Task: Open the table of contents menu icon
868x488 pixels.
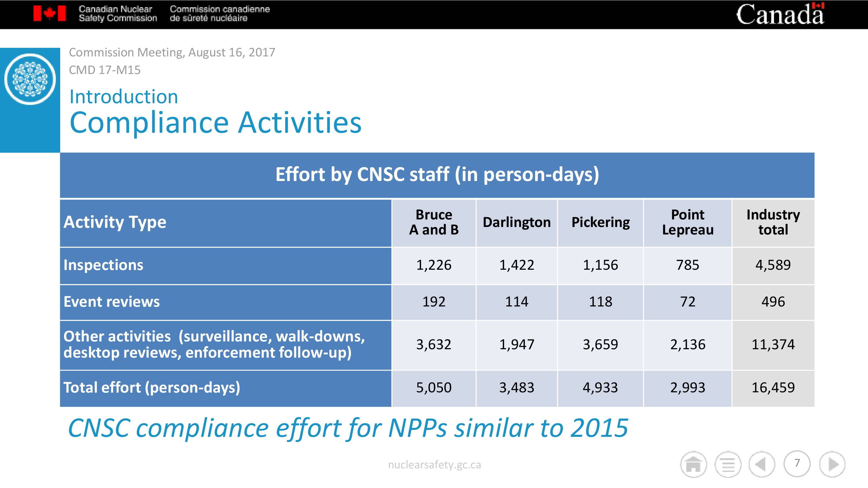Action: pyautogui.click(x=728, y=464)
